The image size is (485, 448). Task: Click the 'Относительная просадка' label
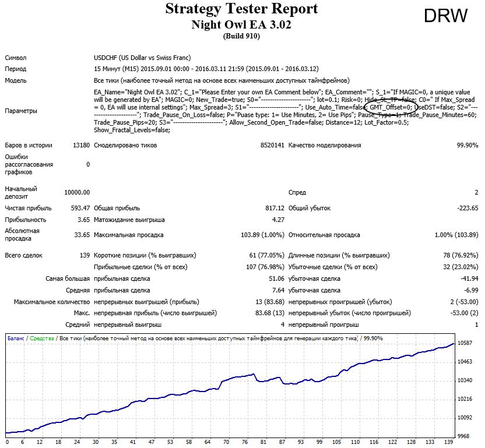pos(324,235)
